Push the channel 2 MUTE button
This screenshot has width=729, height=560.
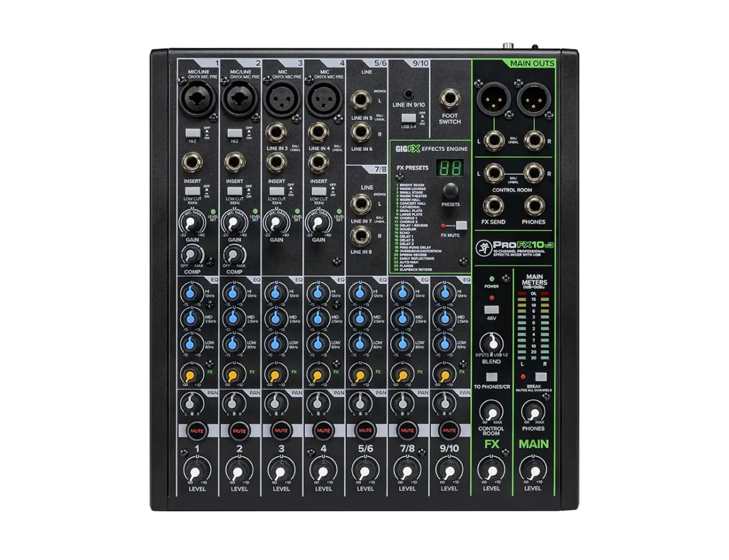click(239, 431)
